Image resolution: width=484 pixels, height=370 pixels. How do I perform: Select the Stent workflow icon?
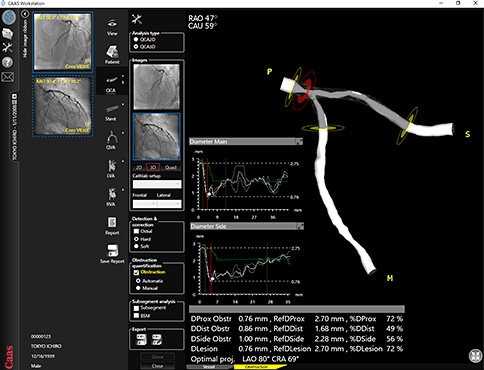click(111, 113)
